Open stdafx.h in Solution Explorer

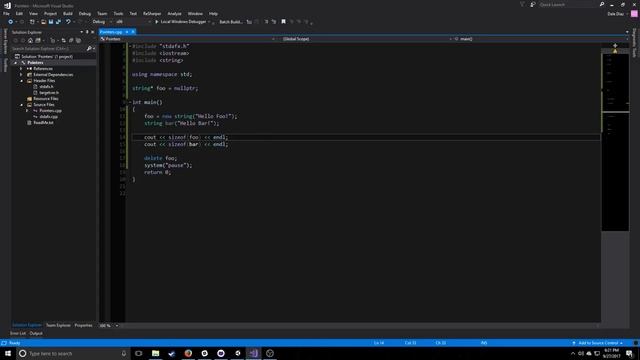pyautogui.click(x=46, y=87)
